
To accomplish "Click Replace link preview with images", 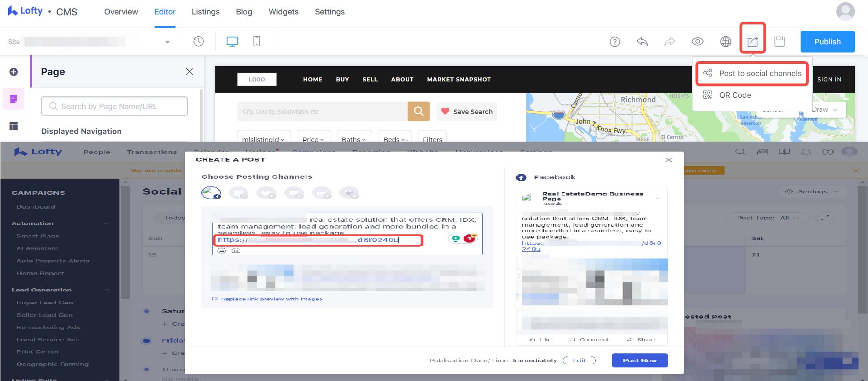I will pos(267,299).
